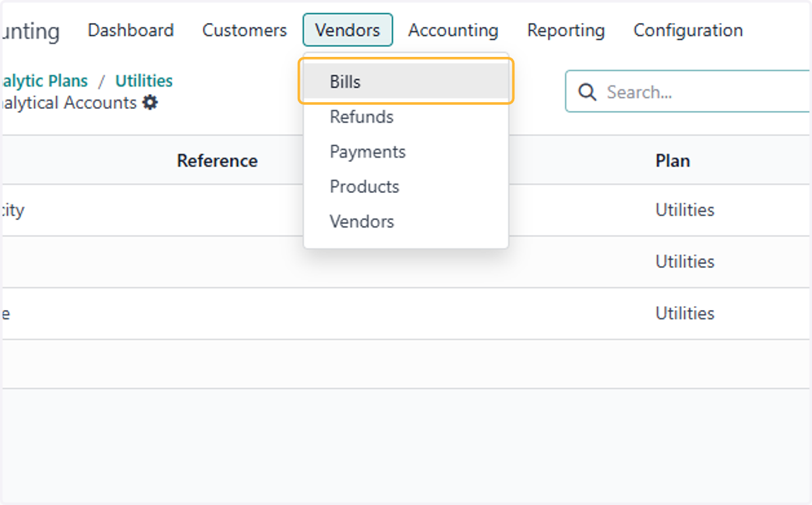Viewport: 812px width, 505px height.
Task: Open the Dashboard menu
Action: [x=131, y=30]
